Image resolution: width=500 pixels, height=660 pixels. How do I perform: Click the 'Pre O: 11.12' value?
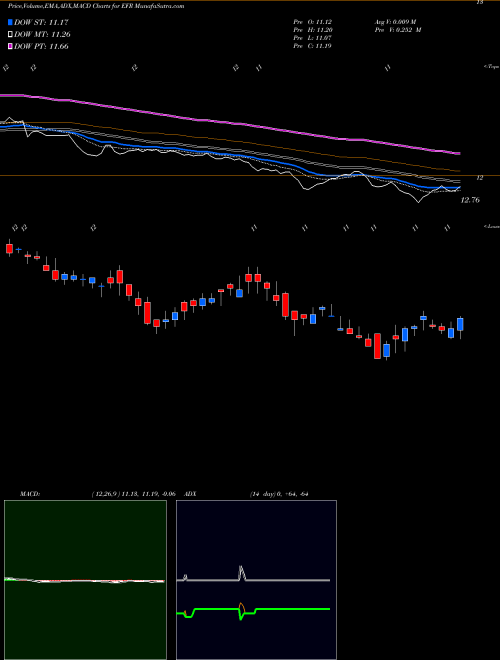tap(312, 22)
